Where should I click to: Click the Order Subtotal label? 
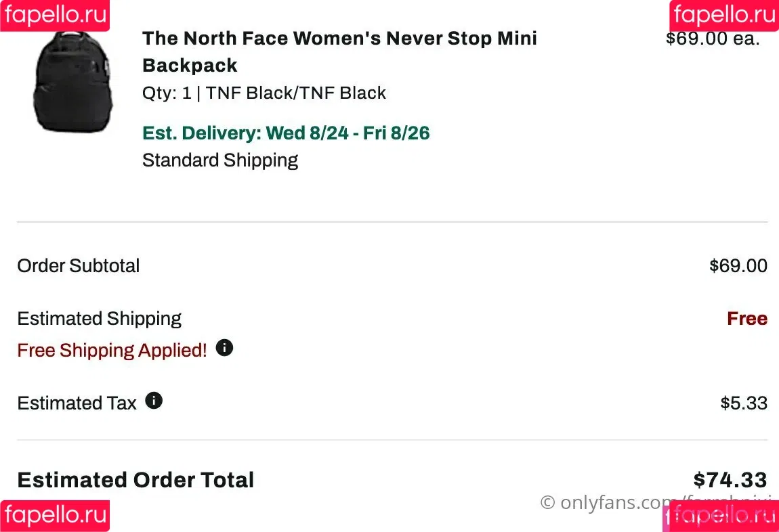(79, 265)
